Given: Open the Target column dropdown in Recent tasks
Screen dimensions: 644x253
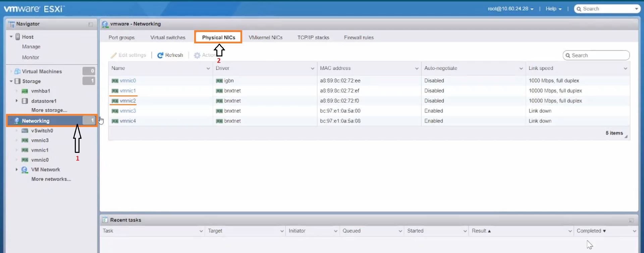Looking at the screenshot, I should pyautogui.click(x=282, y=231).
